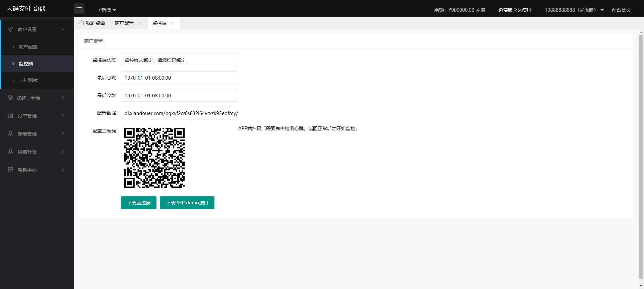The image size is (644, 289).
Task: Click the 配置数据 URL field
Action: 180,113
